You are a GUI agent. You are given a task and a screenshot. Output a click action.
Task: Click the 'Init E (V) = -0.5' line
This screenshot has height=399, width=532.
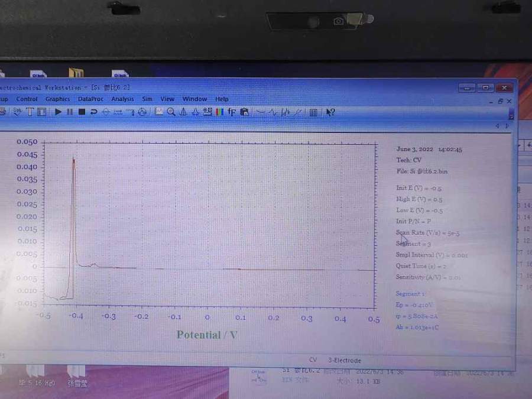click(x=419, y=187)
